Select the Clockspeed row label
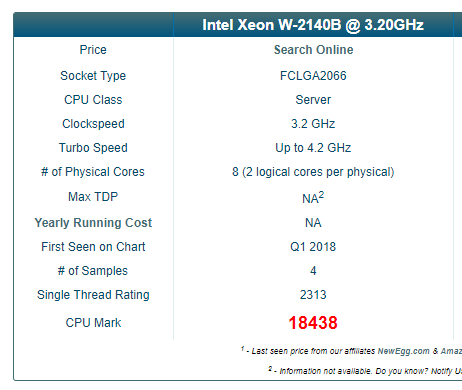Viewport: 462px width, 390px height. (x=93, y=124)
